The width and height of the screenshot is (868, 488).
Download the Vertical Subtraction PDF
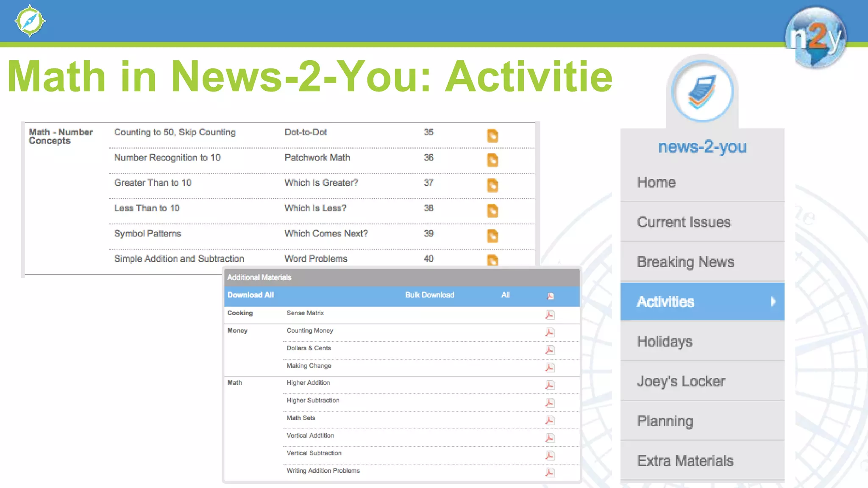pos(550,455)
